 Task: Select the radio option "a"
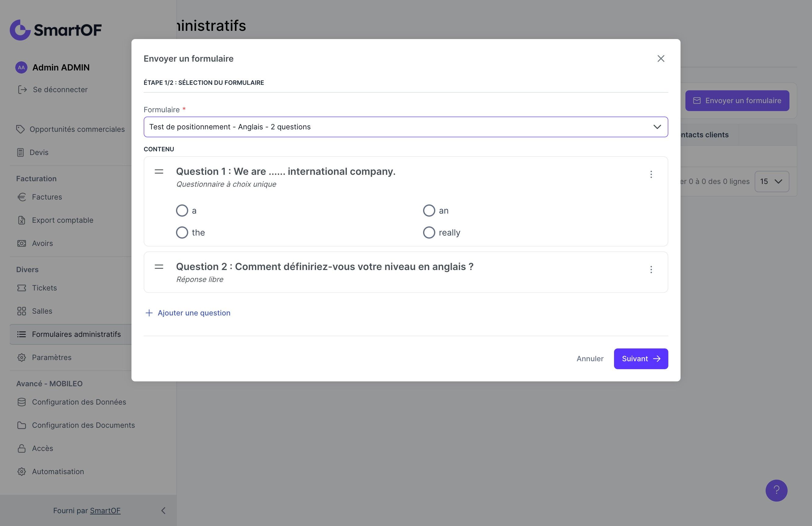pos(182,211)
